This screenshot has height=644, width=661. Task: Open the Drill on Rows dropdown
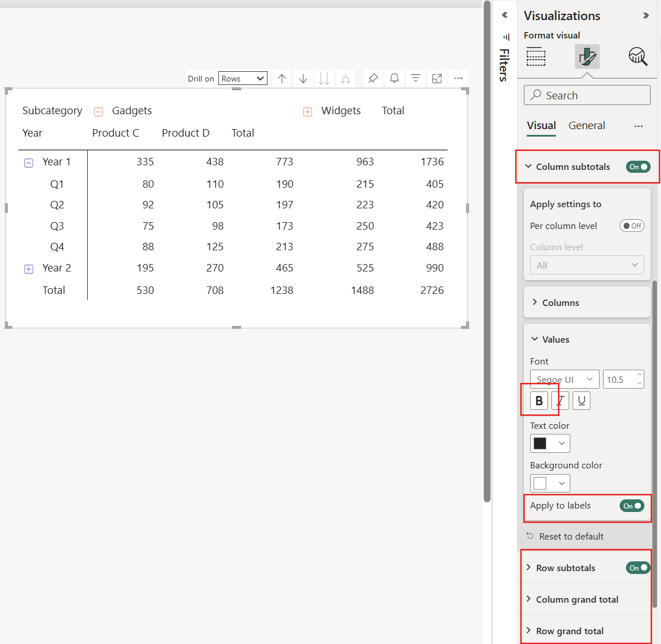click(243, 79)
